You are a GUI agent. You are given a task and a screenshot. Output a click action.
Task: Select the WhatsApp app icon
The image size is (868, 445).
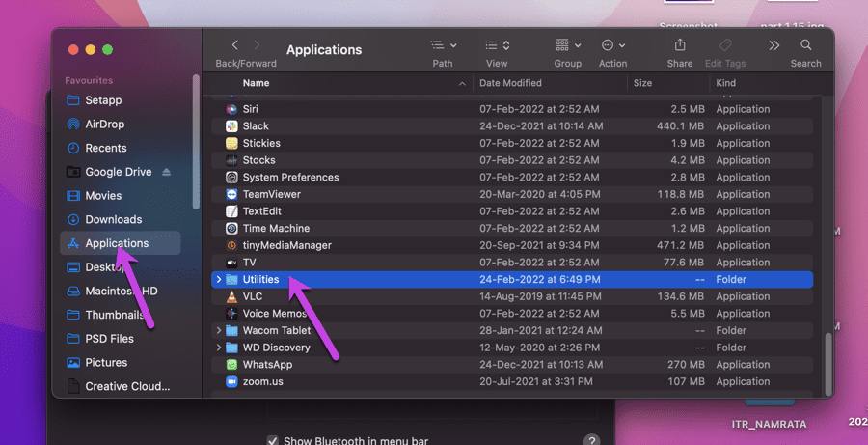(231, 365)
